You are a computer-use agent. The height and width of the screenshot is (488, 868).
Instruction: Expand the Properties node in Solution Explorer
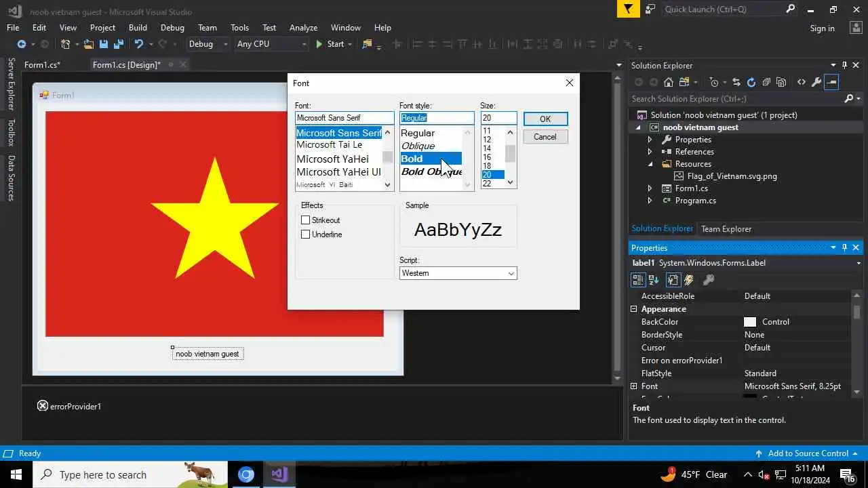650,140
